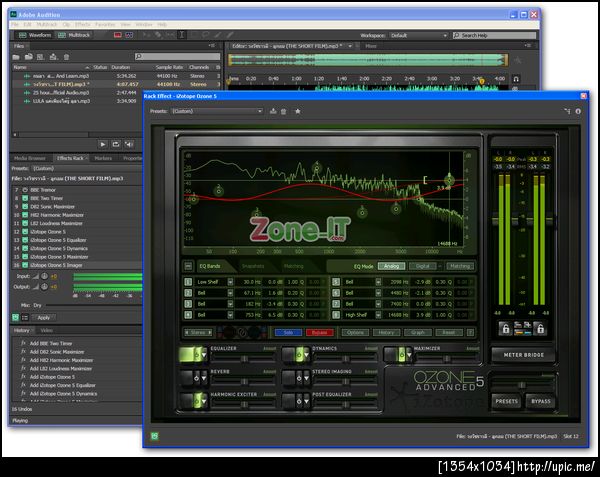Select Analog EQ mode
Image resolution: width=600 pixels, height=477 pixels.
[391, 266]
